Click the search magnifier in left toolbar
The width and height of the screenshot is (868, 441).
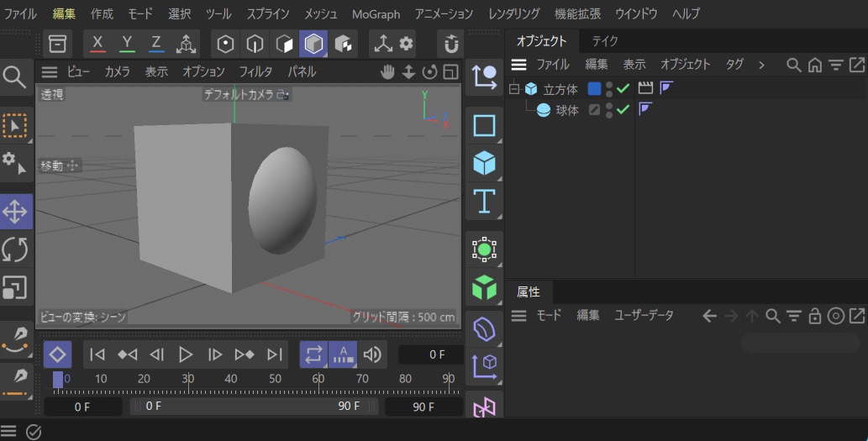click(x=14, y=77)
